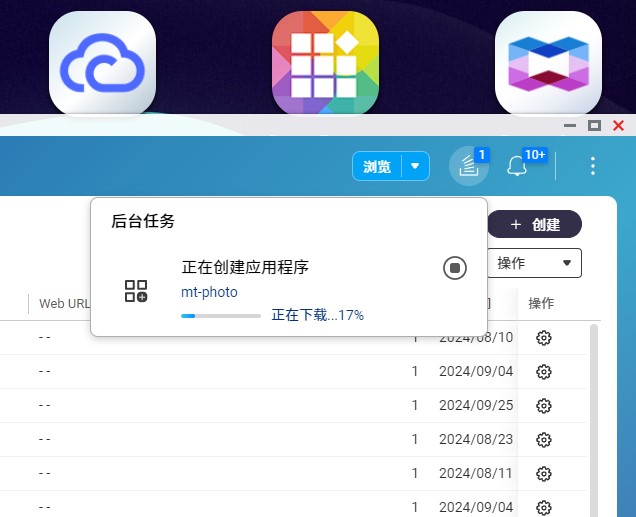The image size is (636, 517).
Task: Open the blue cloud app on desktop
Action: click(102, 64)
